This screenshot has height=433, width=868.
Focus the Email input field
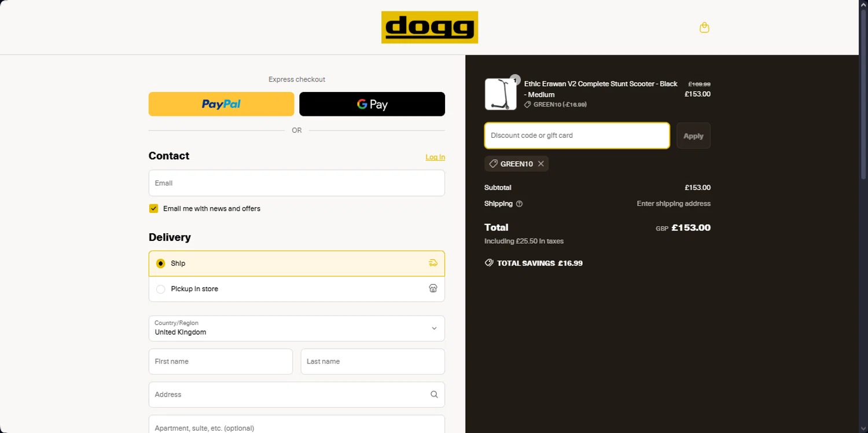297,183
